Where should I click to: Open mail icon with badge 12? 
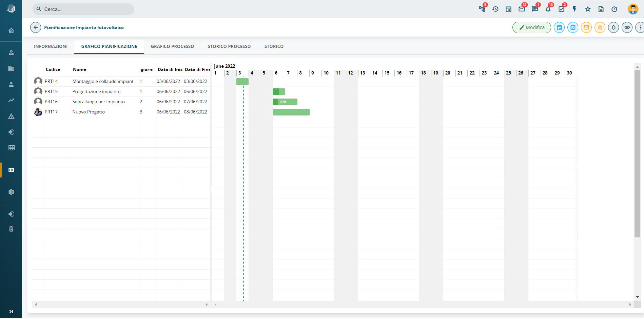coord(522,9)
